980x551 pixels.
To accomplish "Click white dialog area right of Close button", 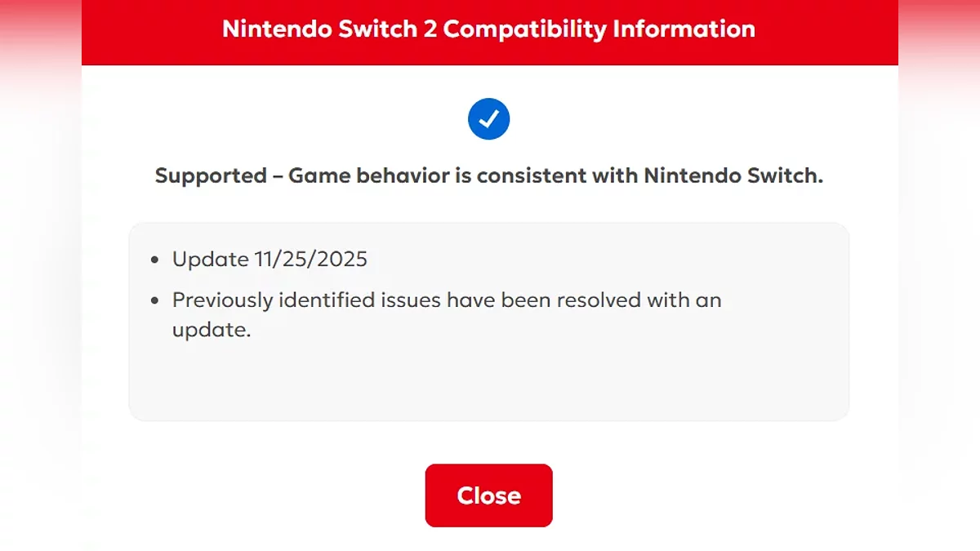I will point(710,495).
